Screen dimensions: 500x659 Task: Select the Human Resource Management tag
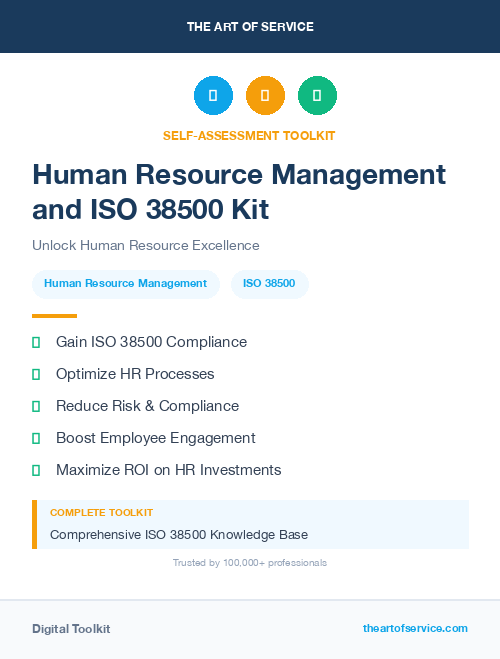[x=126, y=284]
